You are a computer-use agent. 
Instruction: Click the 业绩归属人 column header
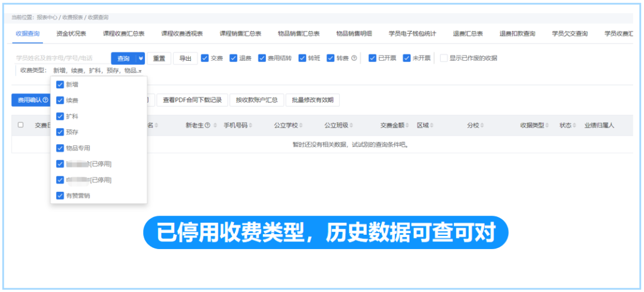[x=599, y=125]
